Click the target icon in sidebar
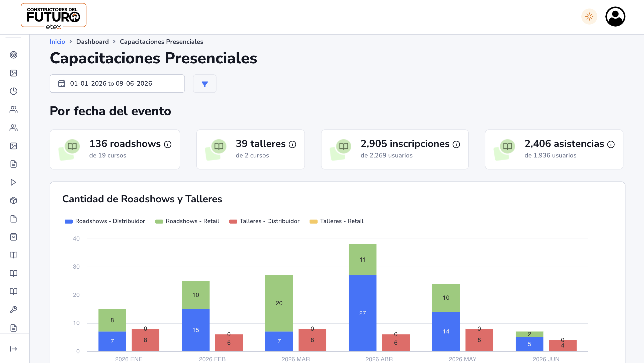 pos(14,55)
